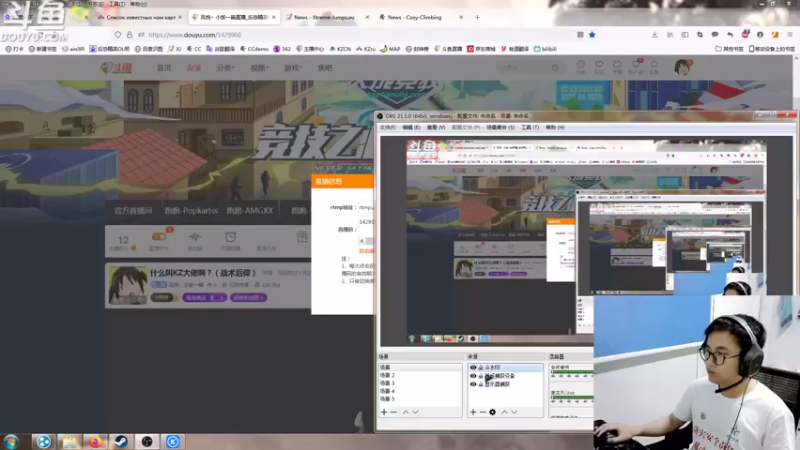Click the blue bookmark star in address bar
This screenshot has width=800, height=450.
point(592,35)
